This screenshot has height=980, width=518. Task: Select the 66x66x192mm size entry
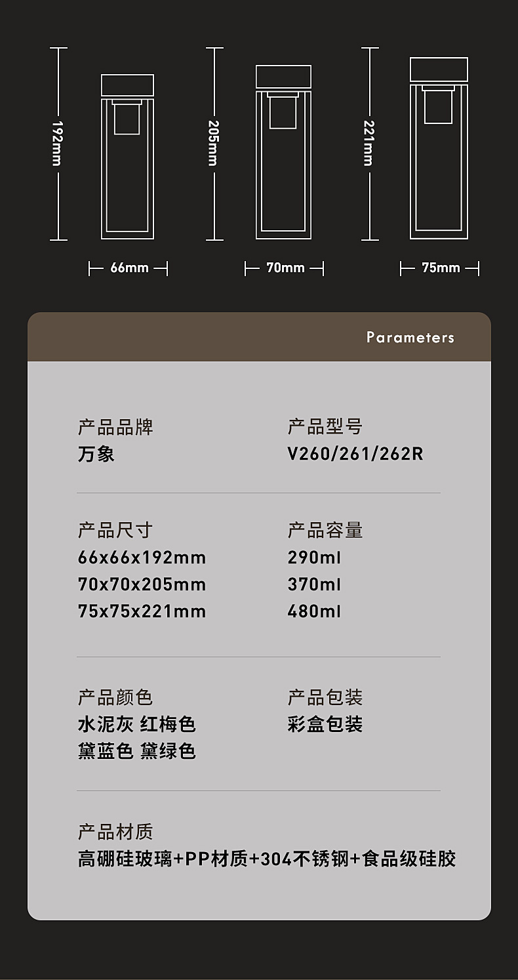[x=142, y=558]
